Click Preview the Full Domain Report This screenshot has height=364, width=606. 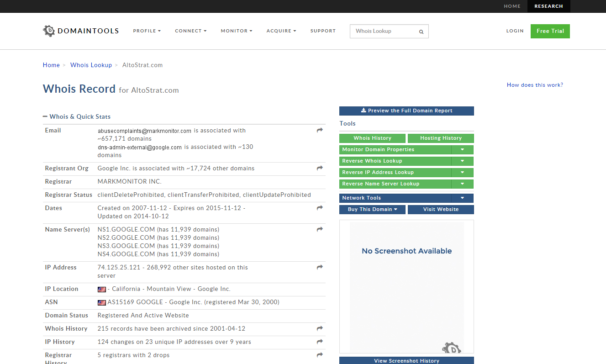[406, 111]
